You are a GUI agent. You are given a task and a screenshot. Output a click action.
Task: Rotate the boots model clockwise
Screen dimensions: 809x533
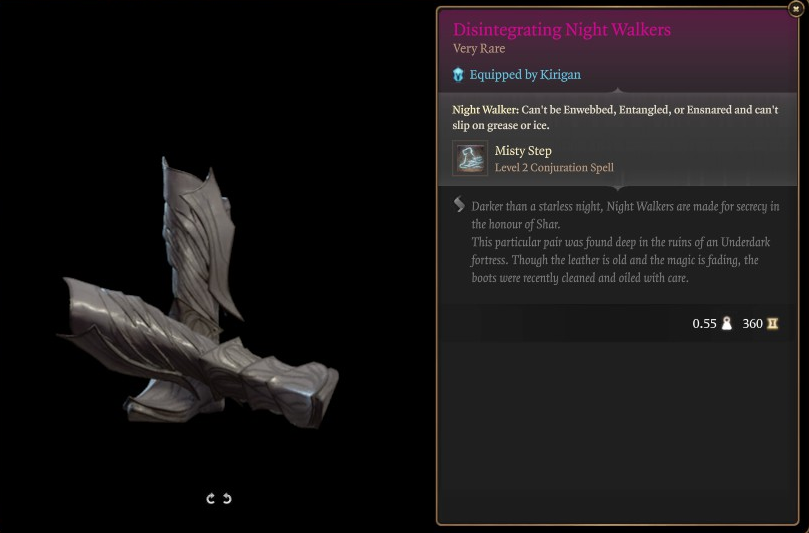(x=211, y=498)
